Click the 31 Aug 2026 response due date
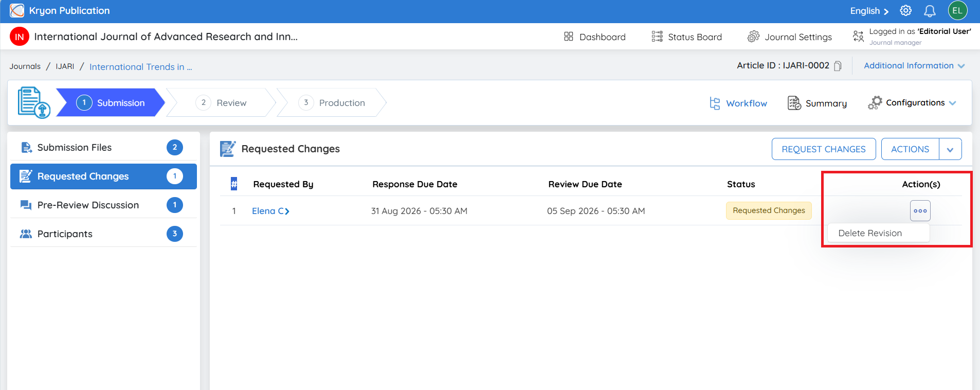 click(419, 211)
